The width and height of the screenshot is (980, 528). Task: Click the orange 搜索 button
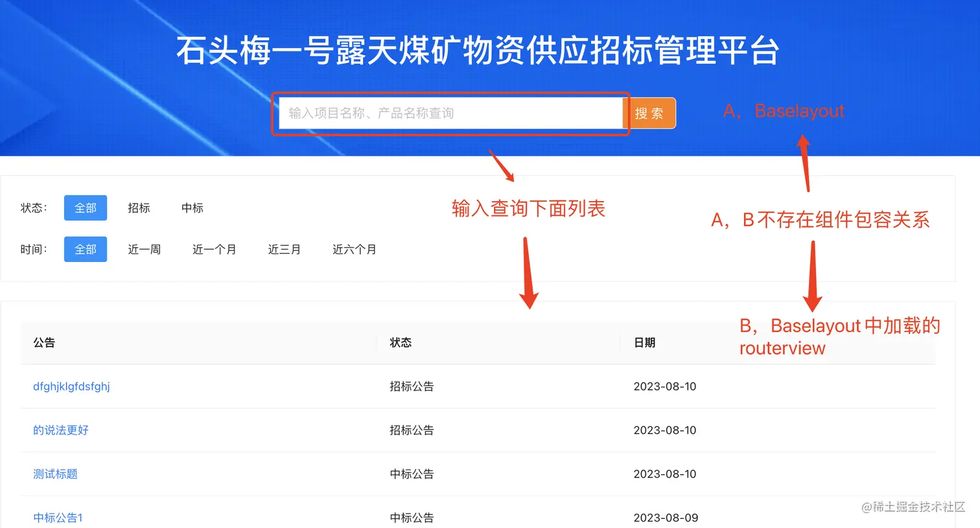(x=649, y=114)
